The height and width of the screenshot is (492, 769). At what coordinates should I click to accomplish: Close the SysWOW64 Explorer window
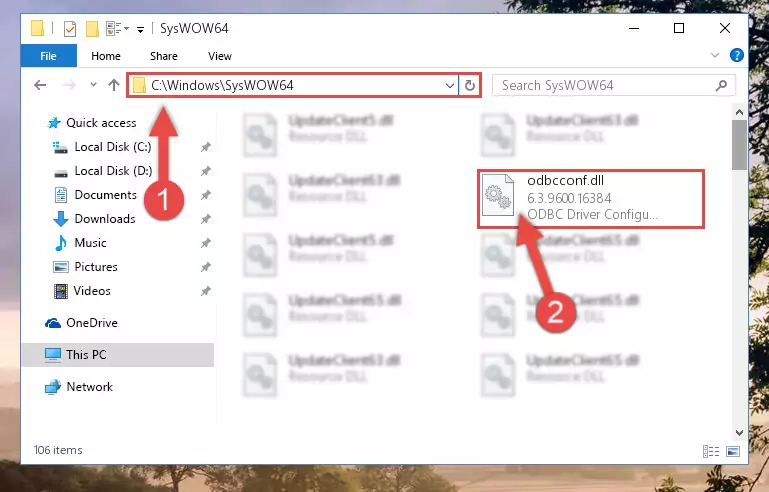(725, 28)
